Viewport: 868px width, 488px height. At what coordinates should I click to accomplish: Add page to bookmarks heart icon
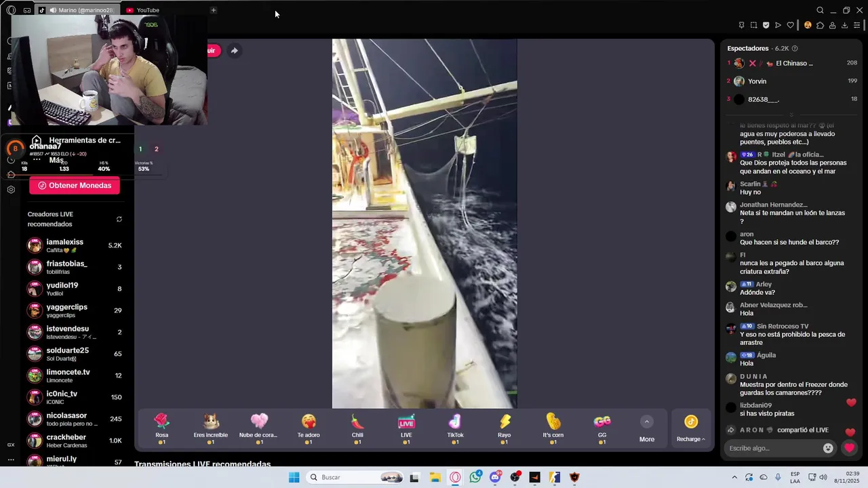[790, 25]
